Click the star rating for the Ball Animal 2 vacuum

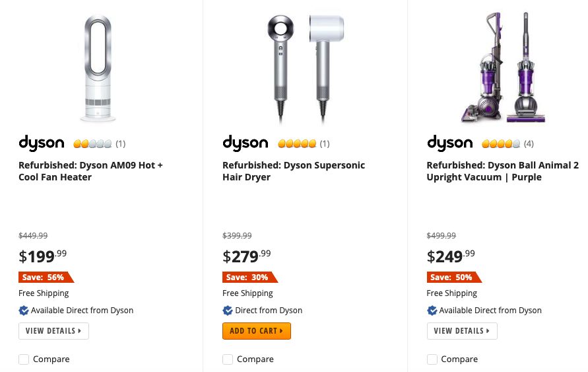(x=501, y=144)
